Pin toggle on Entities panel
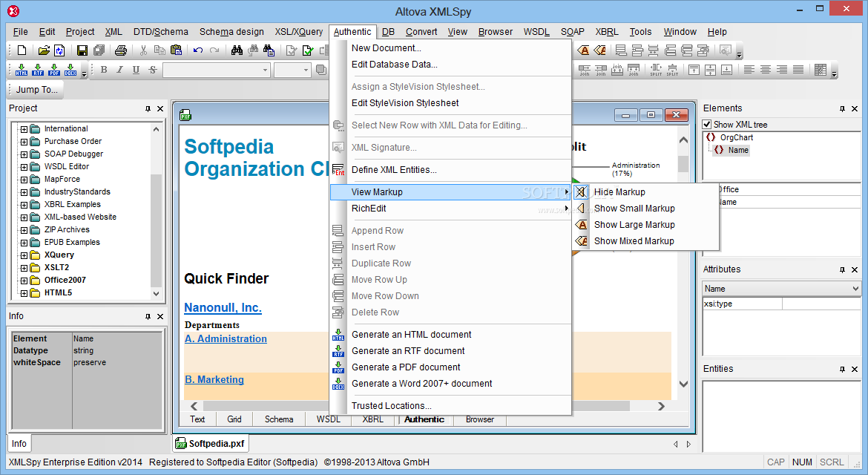The width and height of the screenshot is (868, 475). click(x=842, y=370)
